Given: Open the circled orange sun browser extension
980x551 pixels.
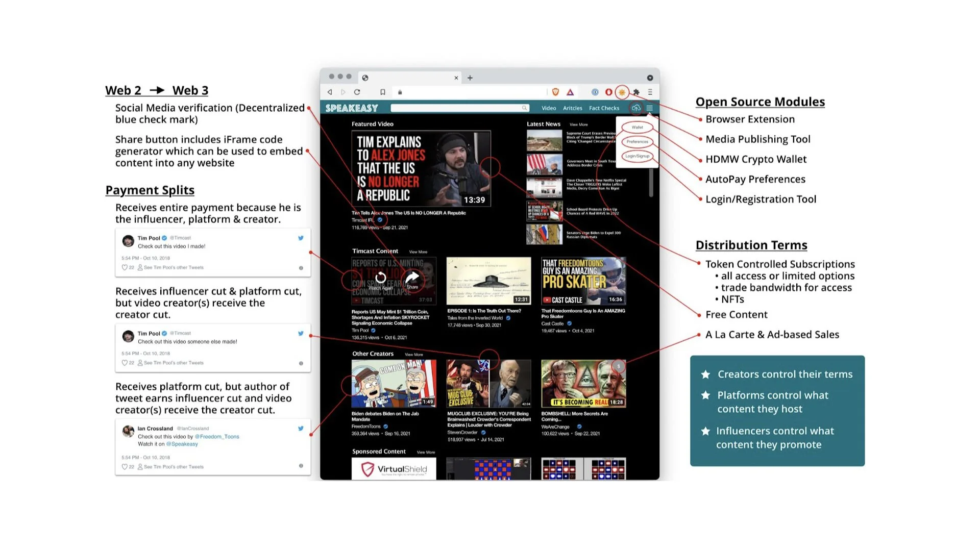Looking at the screenshot, I should coord(622,92).
